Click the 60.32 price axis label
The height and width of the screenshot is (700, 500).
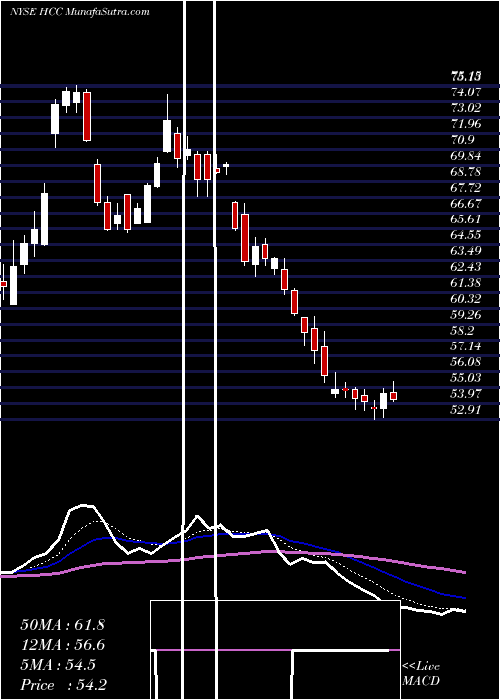tap(466, 299)
